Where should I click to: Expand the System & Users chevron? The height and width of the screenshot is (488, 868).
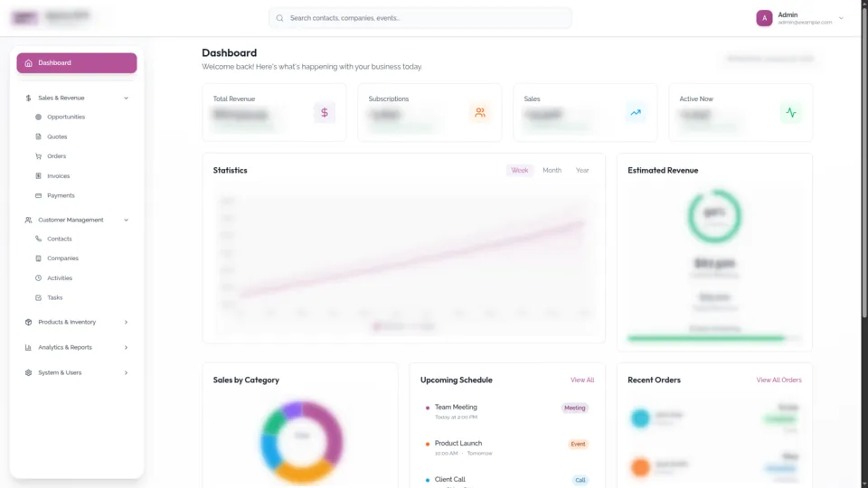coord(127,373)
